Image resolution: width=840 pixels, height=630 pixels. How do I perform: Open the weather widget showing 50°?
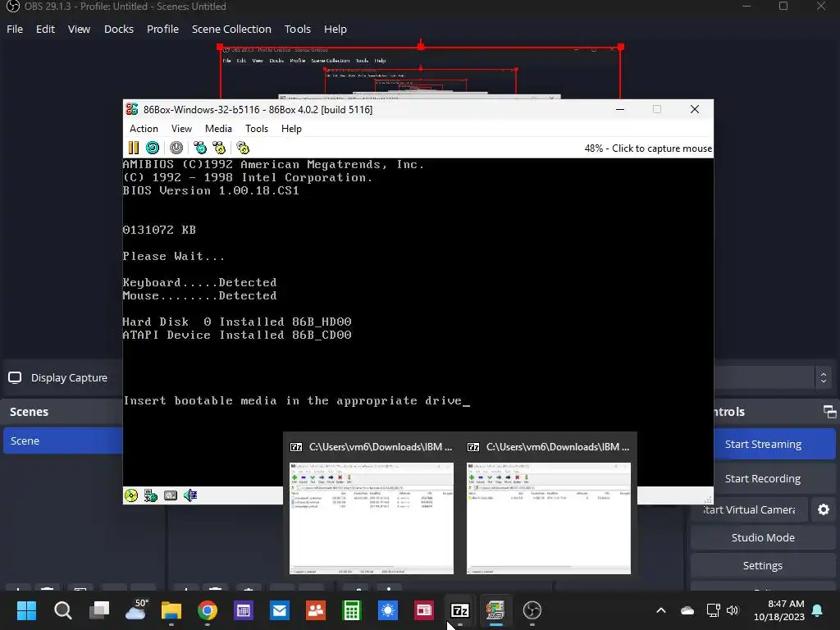pos(136,610)
